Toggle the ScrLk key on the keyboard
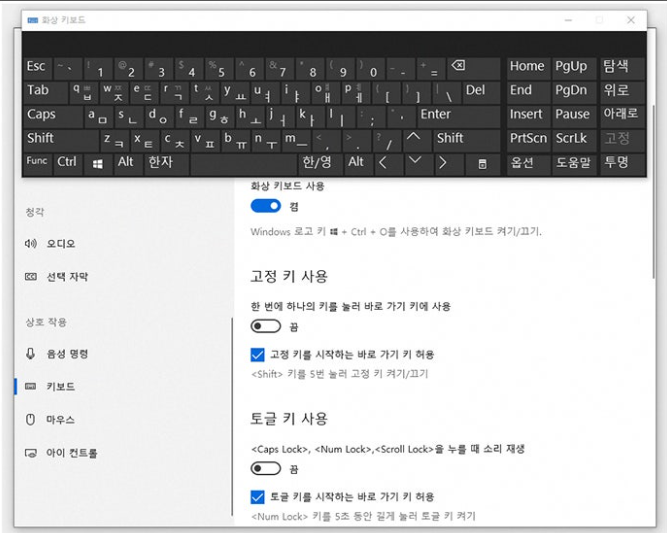The height and width of the screenshot is (533, 667). pos(574,140)
